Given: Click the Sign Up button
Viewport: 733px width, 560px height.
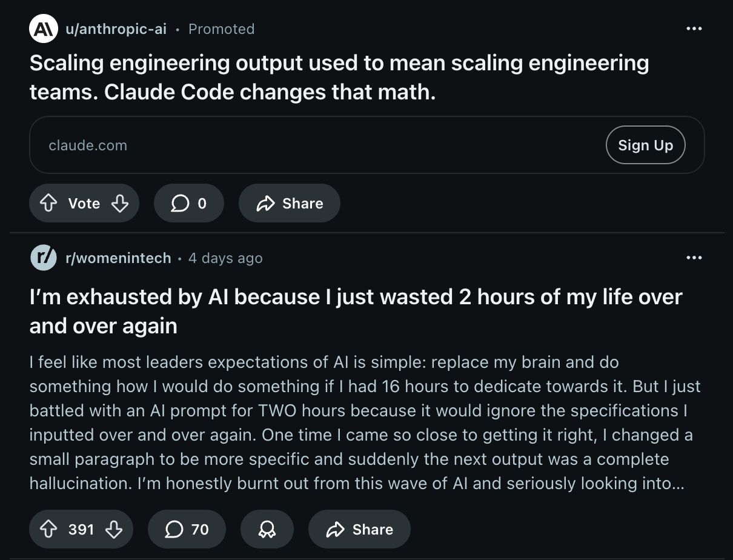Looking at the screenshot, I should tap(645, 145).
